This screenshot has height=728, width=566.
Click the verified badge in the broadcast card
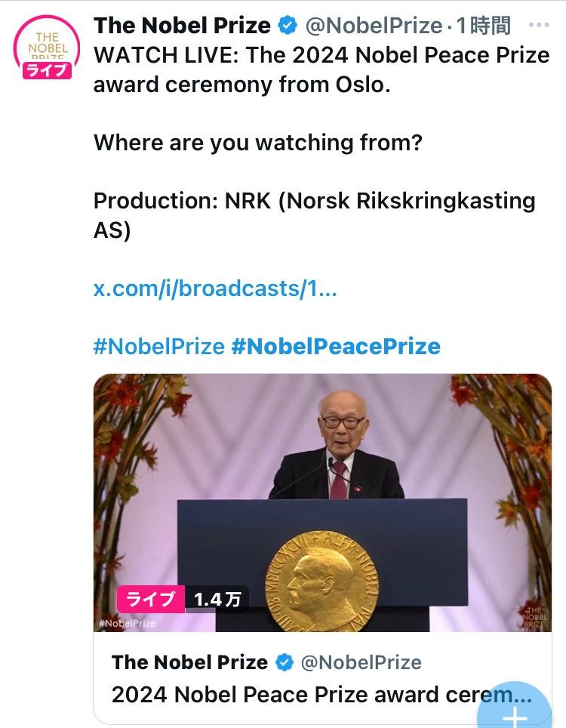285,663
